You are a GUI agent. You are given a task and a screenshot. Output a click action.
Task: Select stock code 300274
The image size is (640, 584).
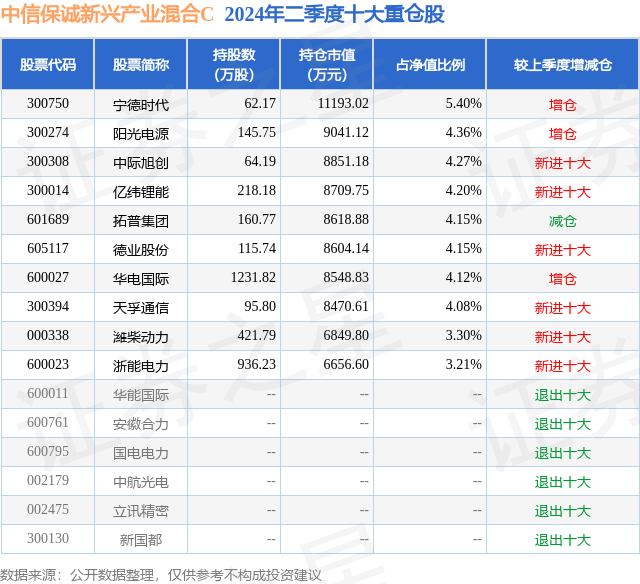48,133
